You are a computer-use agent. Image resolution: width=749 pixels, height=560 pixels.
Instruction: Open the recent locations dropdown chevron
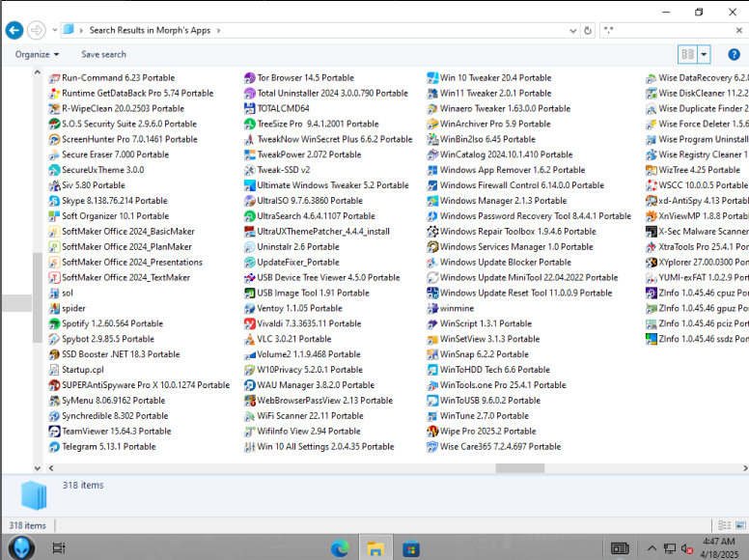pyautogui.click(x=54, y=30)
